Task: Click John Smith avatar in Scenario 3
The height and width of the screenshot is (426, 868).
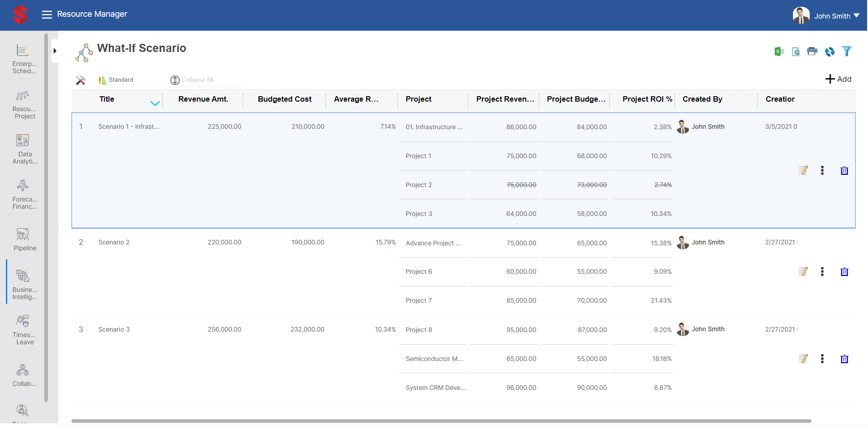Action: [683, 329]
